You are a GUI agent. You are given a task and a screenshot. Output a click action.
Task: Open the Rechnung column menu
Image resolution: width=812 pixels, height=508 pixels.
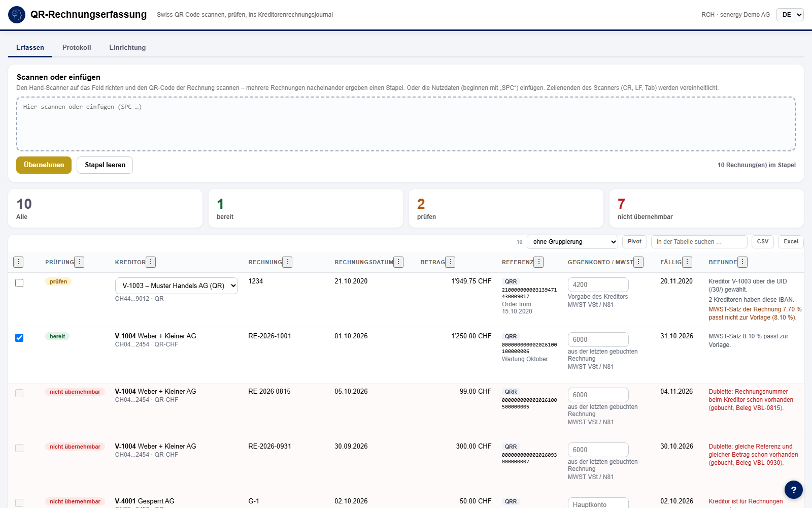tap(287, 262)
